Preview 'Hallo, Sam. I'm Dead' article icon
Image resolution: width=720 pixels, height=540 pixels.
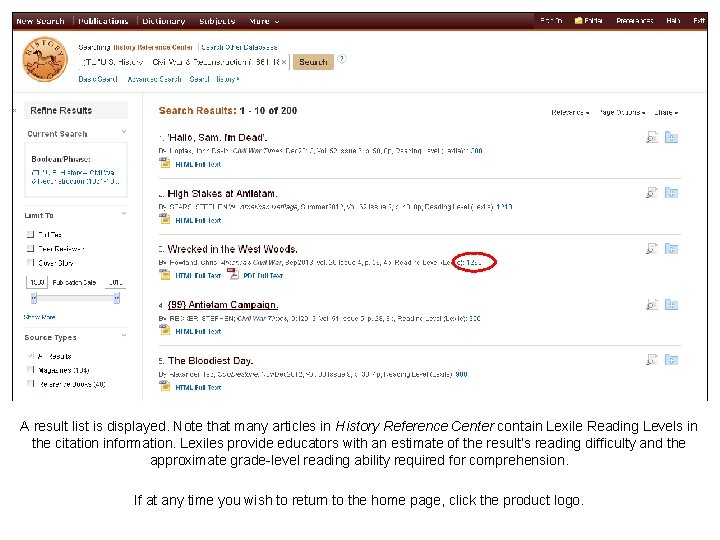click(652, 137)
